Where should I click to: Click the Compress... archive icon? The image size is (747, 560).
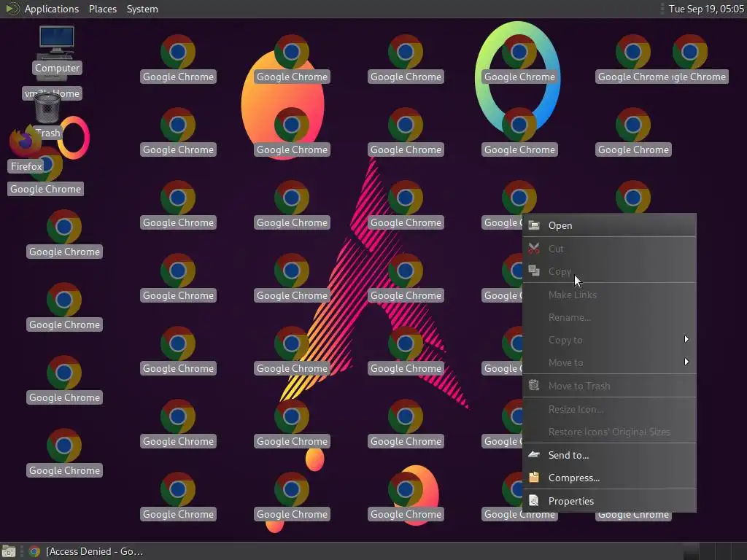tap(534, 477)
